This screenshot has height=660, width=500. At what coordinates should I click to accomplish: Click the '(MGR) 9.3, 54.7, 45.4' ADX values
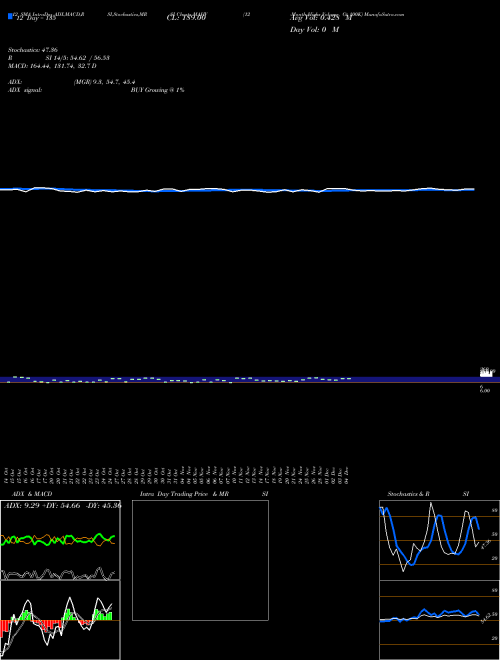(104, 82)
